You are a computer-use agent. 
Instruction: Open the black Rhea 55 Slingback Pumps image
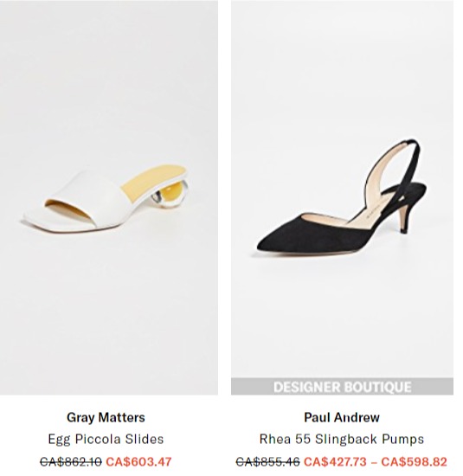point(342,197)
